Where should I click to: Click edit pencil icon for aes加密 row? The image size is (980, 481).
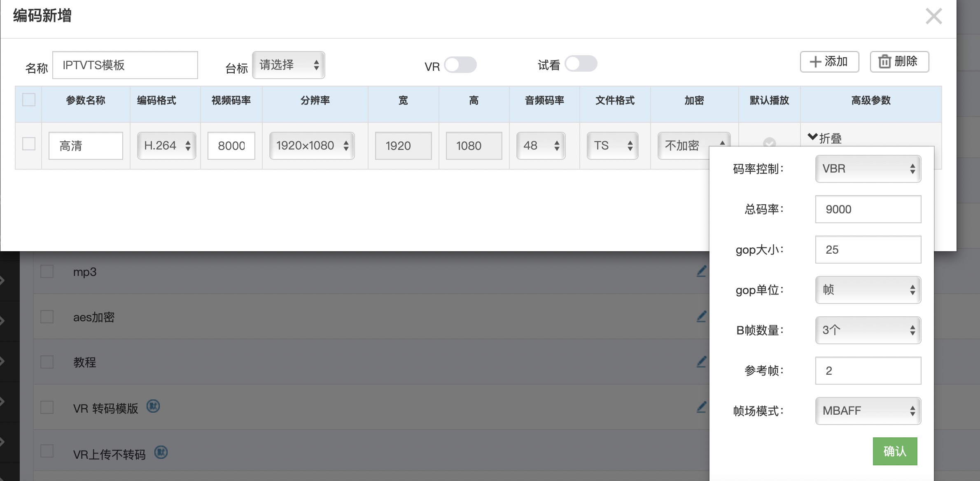click(702, 317)
